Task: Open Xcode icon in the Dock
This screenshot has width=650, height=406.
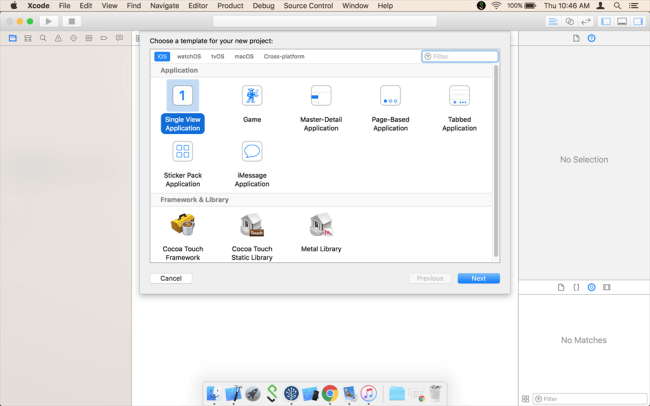Action: 233,393
